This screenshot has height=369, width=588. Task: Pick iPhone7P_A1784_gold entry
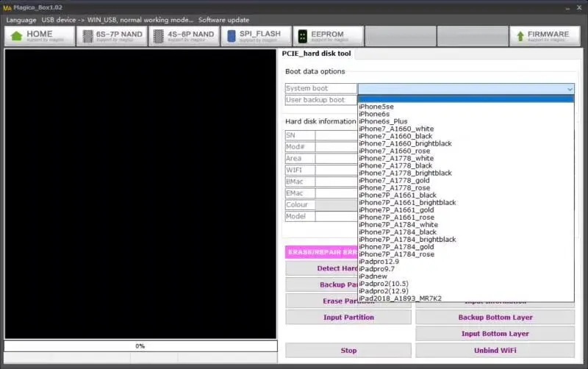466,247
